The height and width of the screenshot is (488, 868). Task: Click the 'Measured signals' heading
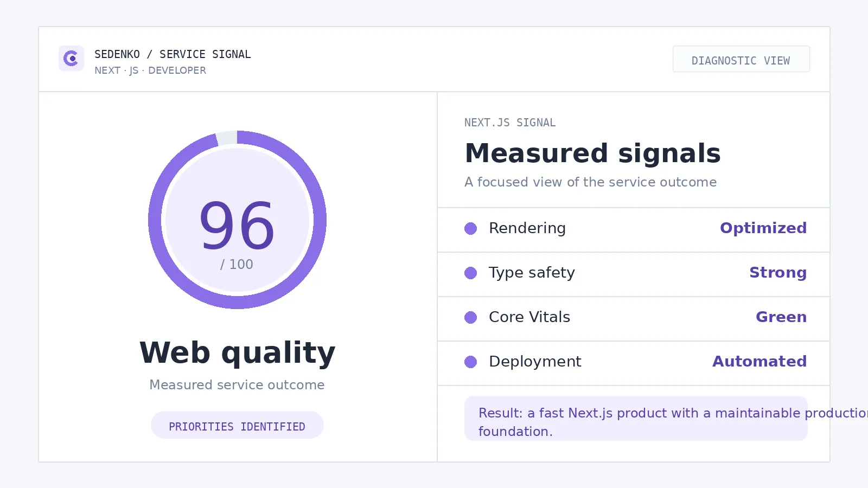(x=593, y=153)
